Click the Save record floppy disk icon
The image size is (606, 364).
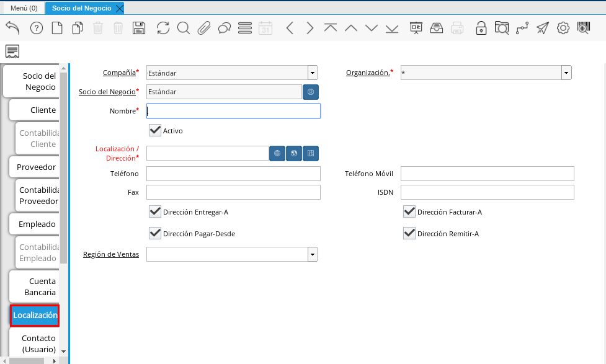click(x=139, y=28)
